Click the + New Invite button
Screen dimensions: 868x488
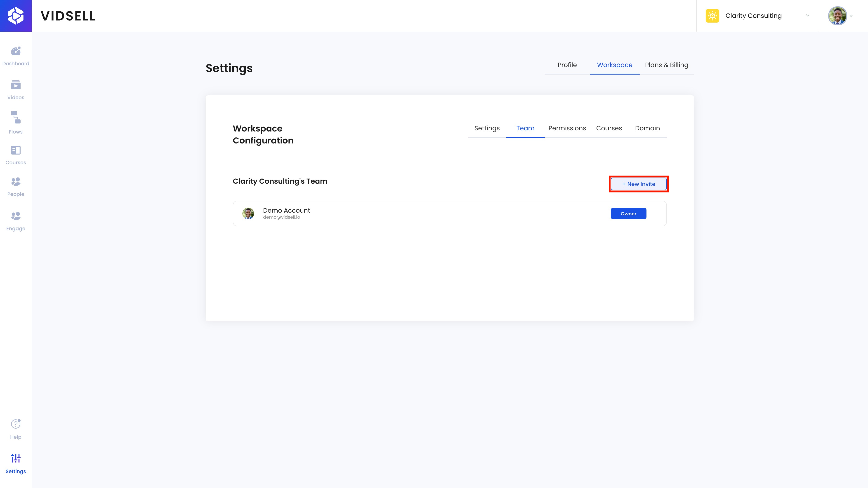tap(638, 184)
